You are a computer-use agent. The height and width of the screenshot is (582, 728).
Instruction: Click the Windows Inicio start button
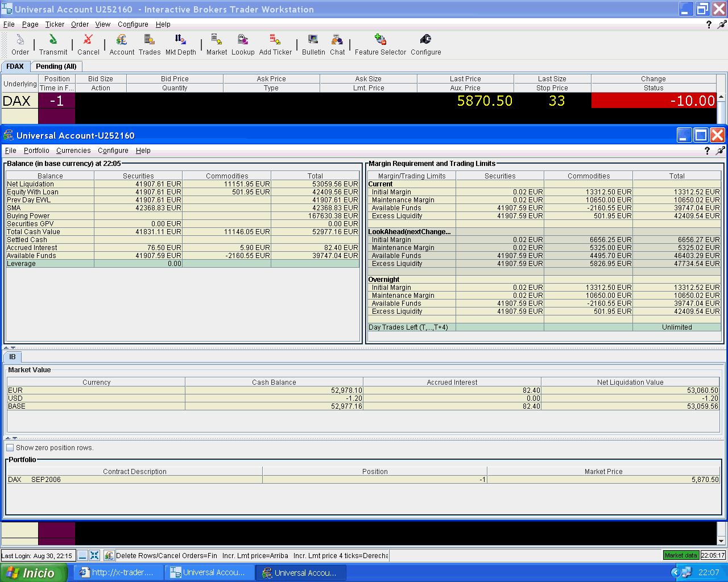33,572
